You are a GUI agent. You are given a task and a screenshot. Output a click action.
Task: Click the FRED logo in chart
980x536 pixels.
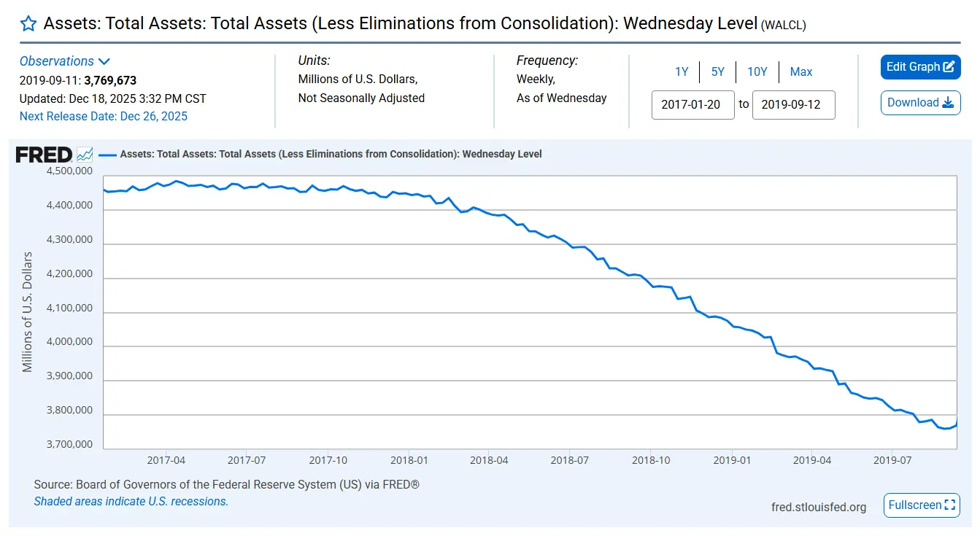pyautogui.click(x=44, y=155)
